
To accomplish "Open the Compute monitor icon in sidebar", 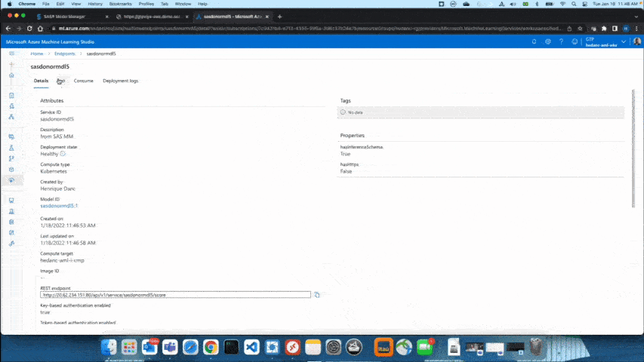I will [x=11, y=201].
